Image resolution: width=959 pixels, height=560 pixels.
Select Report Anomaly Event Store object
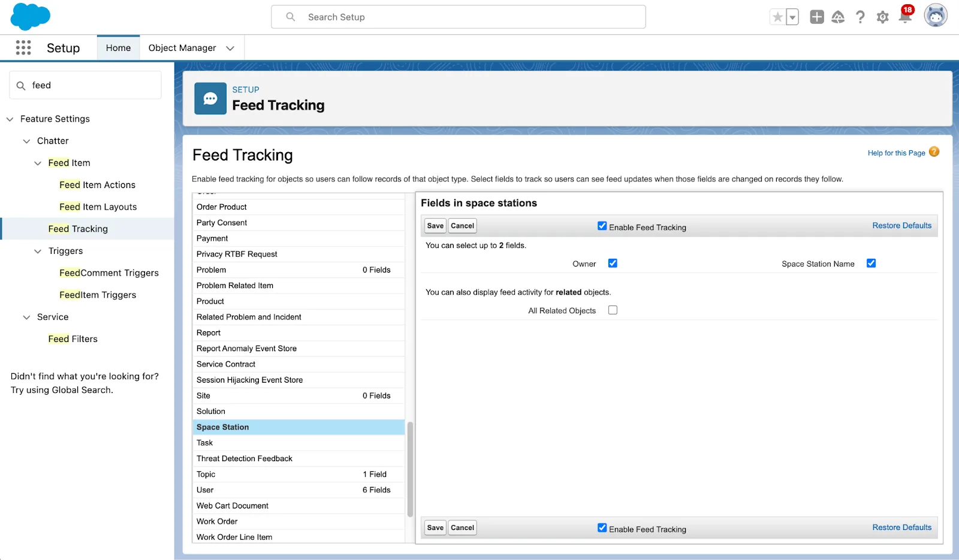(x=298, y=349)
